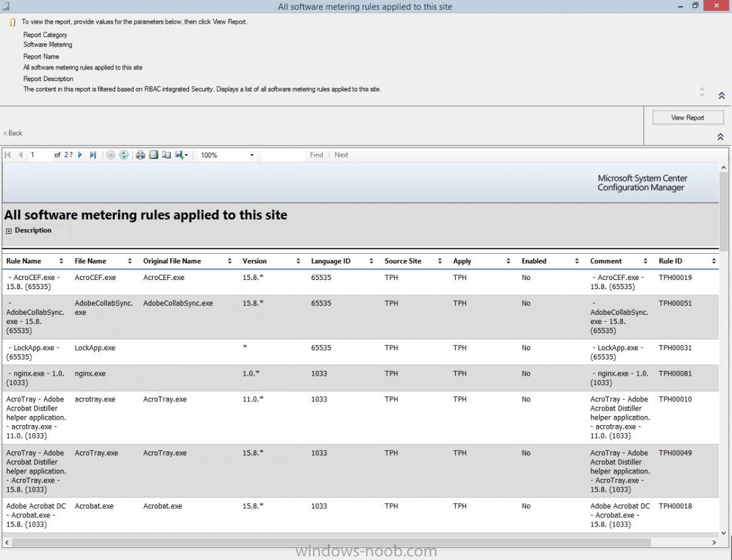The image size is (732, 560).
Task: Click the scroll down arrow of the report scrollbar
Action: point(724,533)
